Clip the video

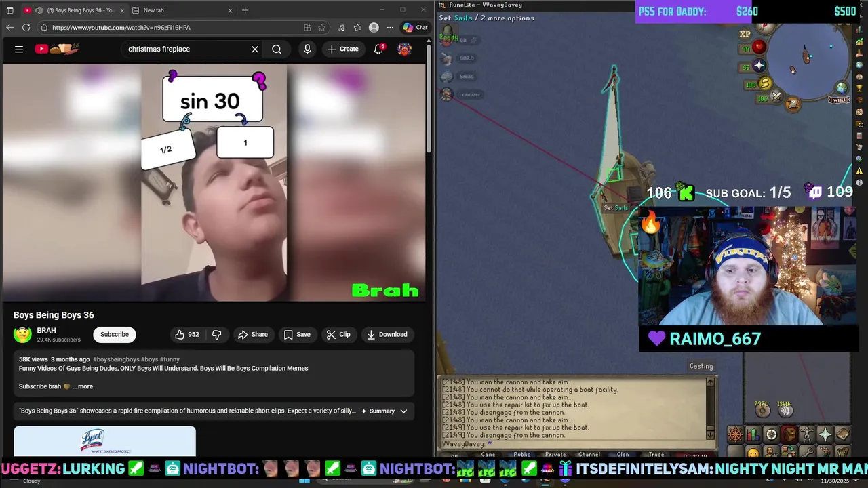point(338,334)
